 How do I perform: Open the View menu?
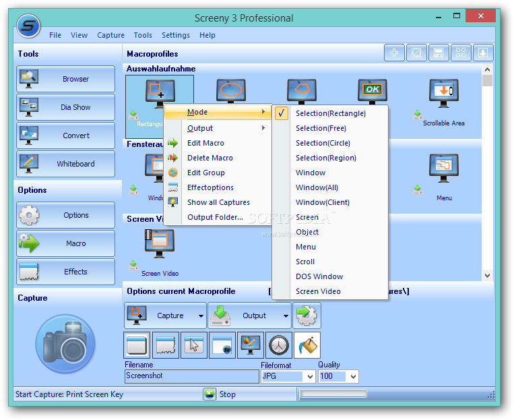79,35
